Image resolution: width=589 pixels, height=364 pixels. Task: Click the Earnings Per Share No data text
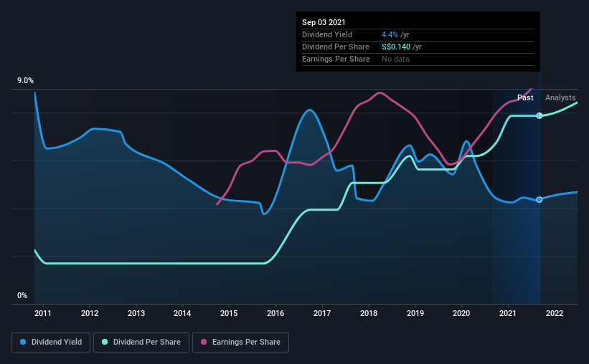click(395, 59)
